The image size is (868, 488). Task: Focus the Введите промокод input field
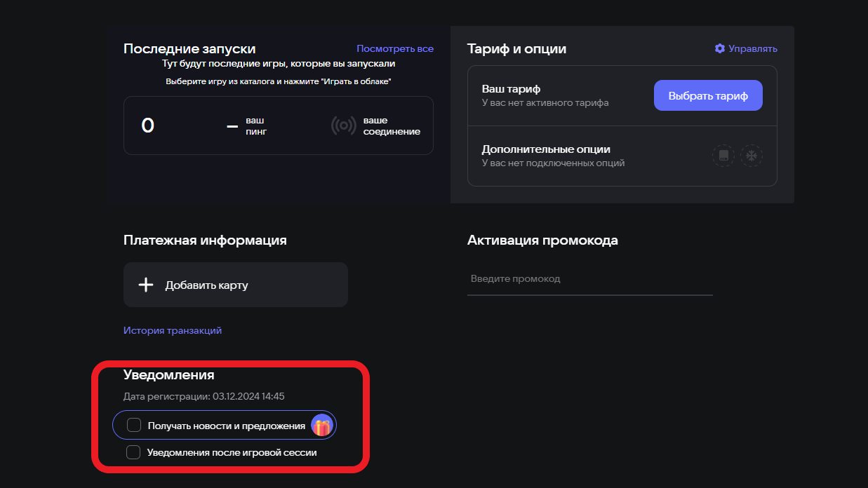point(590,279)
